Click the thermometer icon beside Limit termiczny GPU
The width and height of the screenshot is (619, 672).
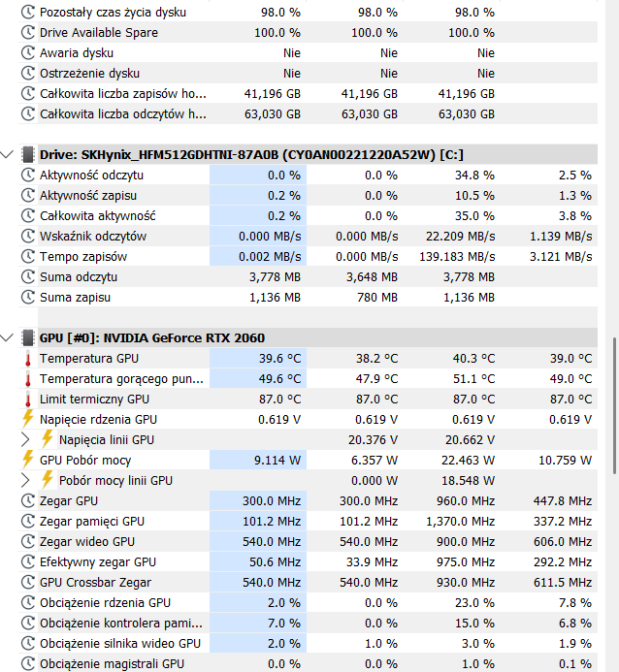tap(28, 400)
